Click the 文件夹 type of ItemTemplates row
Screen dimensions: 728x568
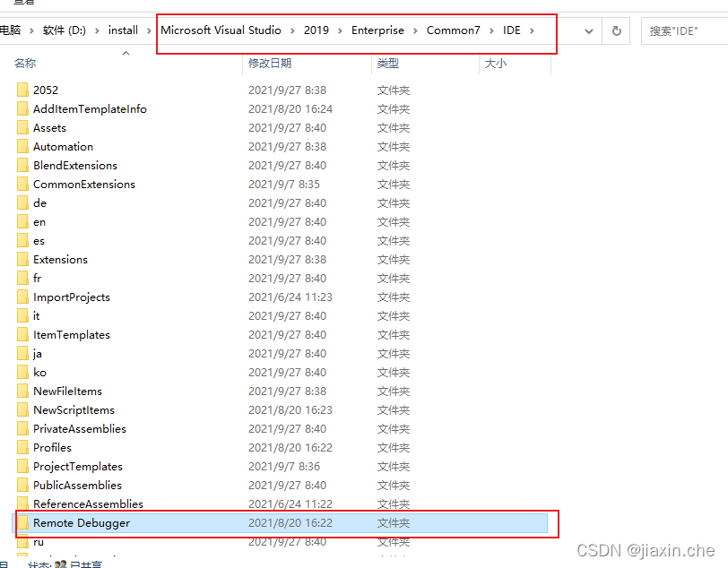(x=394, y=335)
